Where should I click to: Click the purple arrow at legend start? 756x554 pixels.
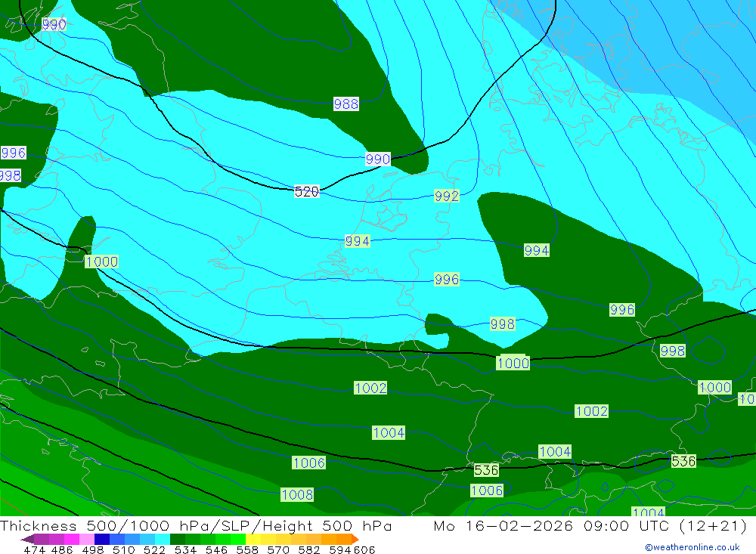[x=28, y=539]
